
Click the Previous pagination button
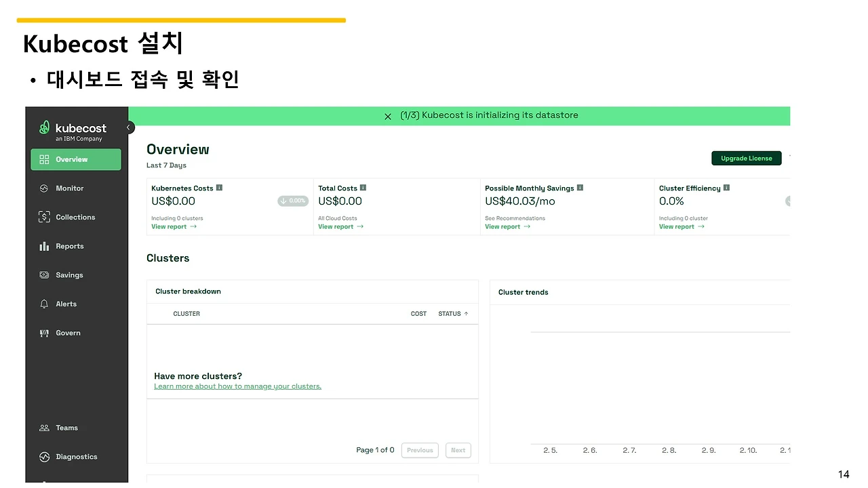click(420, 450)
